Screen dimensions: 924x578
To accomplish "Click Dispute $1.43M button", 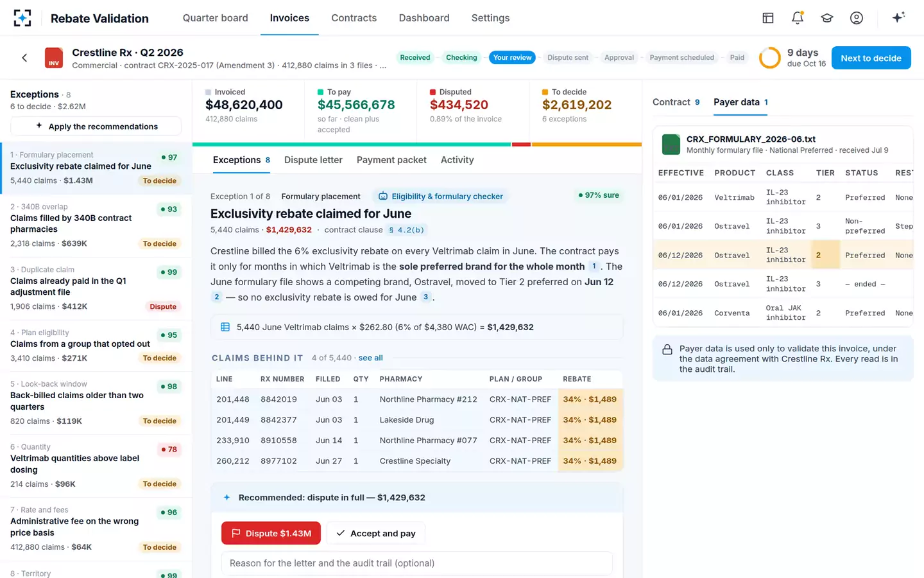I will click(271, 533).
